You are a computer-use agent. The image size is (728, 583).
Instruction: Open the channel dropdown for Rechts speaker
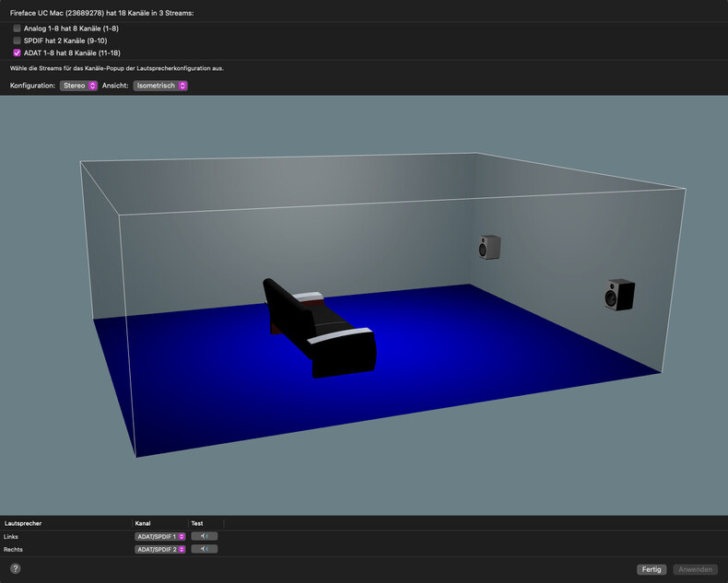pos(160,549)
